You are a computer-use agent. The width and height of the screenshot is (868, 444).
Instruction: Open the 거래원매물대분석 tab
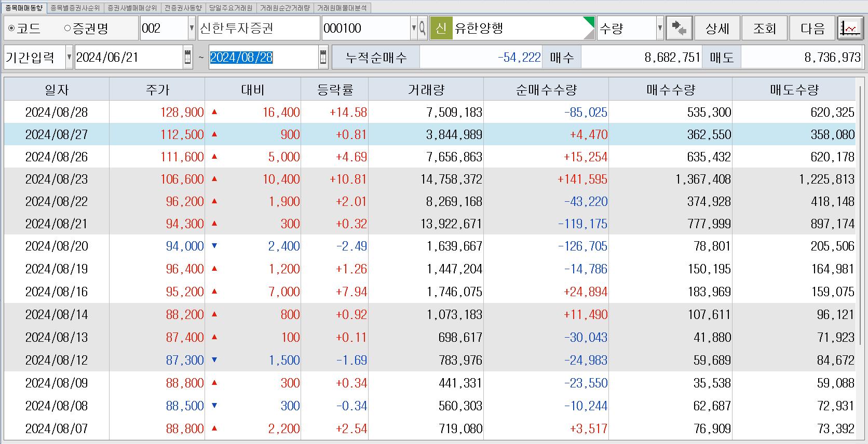342,8
